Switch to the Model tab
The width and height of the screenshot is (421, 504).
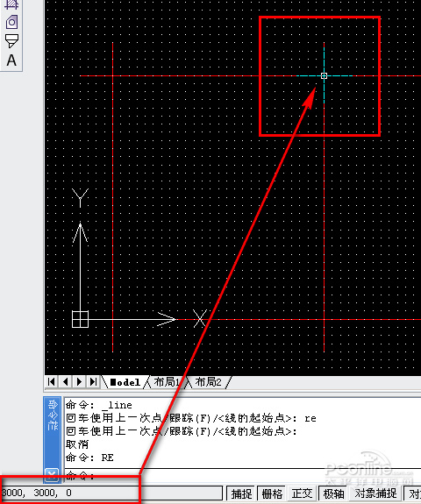tap(125, 382)
